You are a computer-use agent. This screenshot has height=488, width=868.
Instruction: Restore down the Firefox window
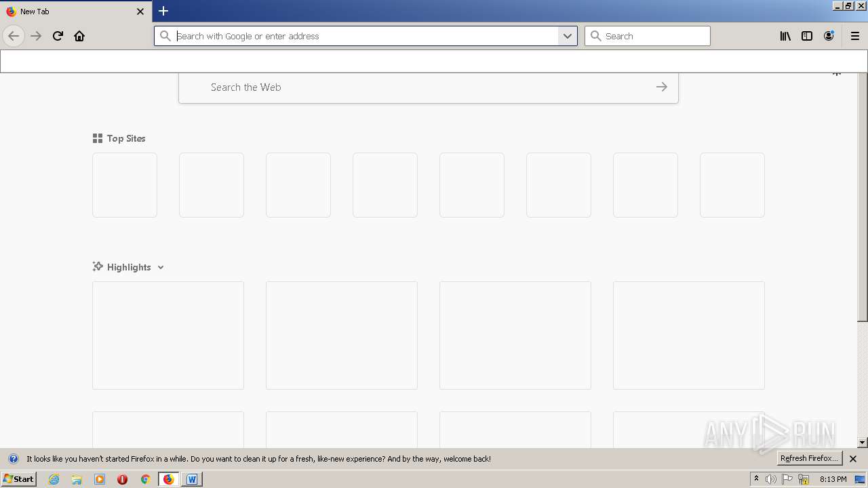click(848, 5)
